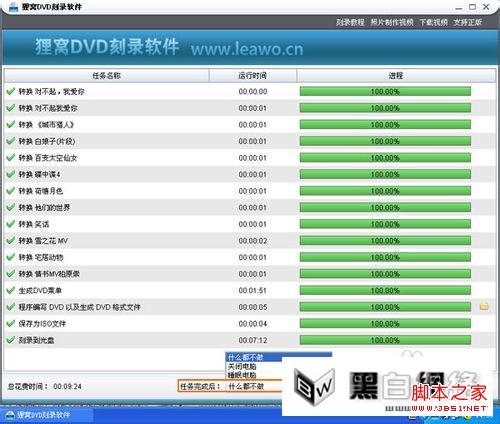Click the green checkmark beside 转换 白娘子(片段)
Screen dimensions: 500x424
click(11, 141)
